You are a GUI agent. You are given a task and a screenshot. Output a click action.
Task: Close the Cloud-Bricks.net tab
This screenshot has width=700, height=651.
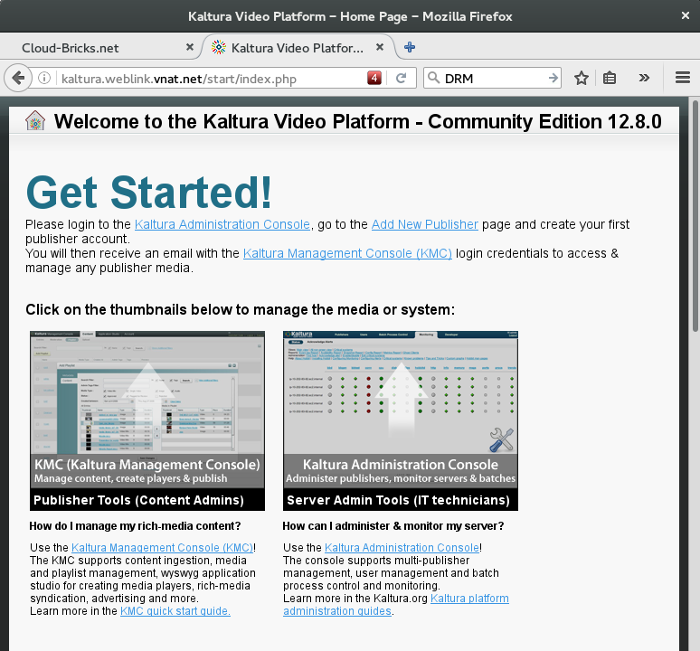190,47
